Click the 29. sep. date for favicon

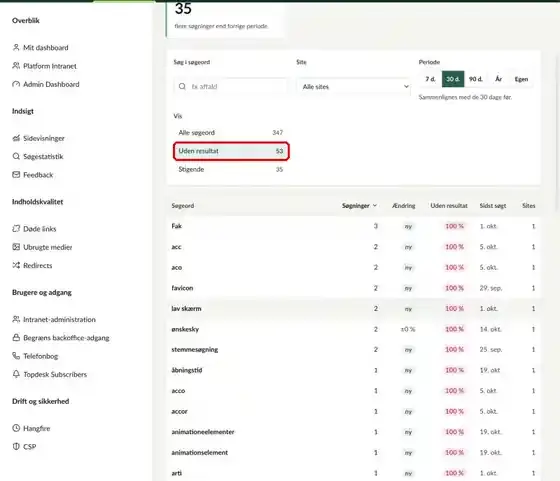point(491,288)
